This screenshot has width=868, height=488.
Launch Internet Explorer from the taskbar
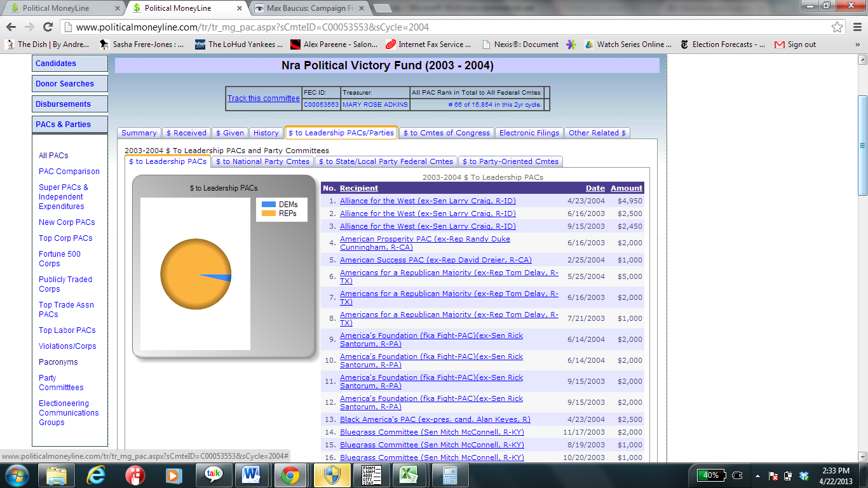96,475
